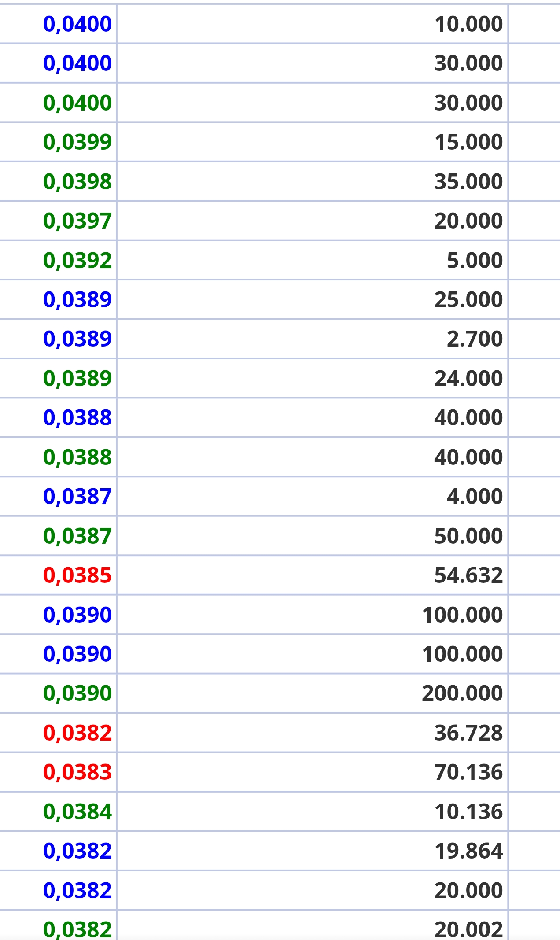Click the green 0,0398 price
Image resolution: width=560 pixels, height=940 pixels.
point(77,181)
